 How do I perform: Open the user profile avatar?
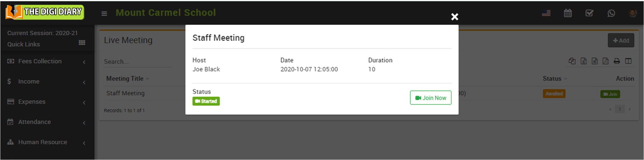pos(633,13)
